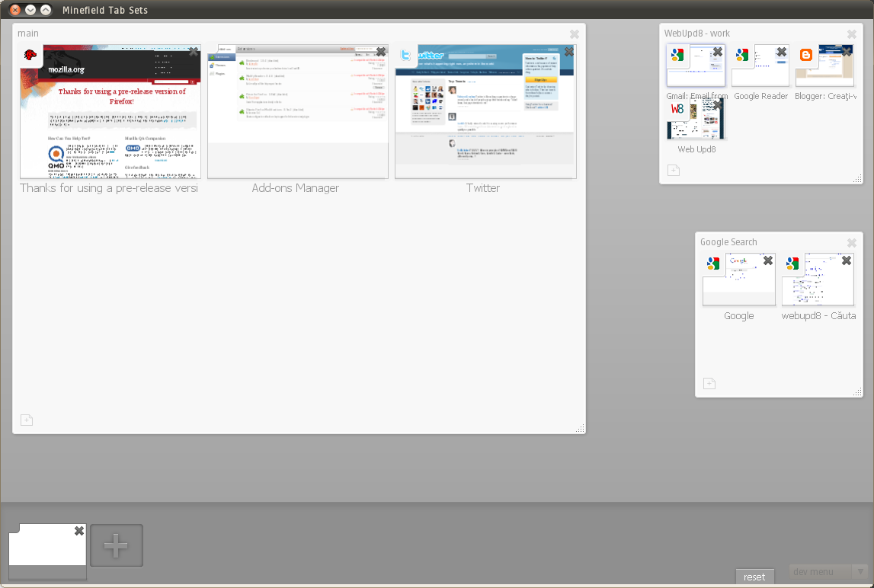
Task: Click the 'main' group title
Action: point(28,34)
